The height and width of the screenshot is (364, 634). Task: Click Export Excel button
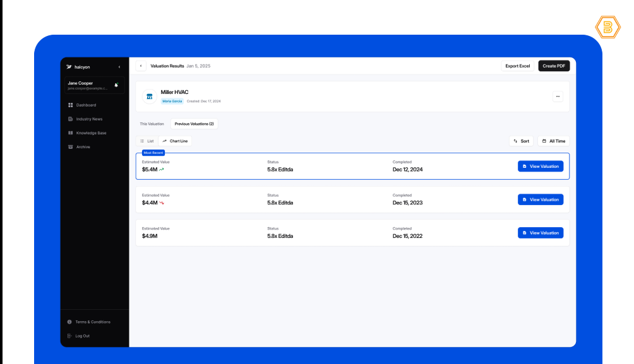pyautogui.click(x=518, y=66)
